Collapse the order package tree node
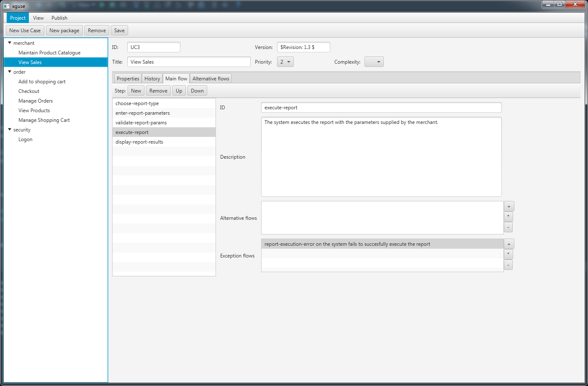The width and height of the screenshot is (588, 386). pyautogui.click(x=10, y=72)
